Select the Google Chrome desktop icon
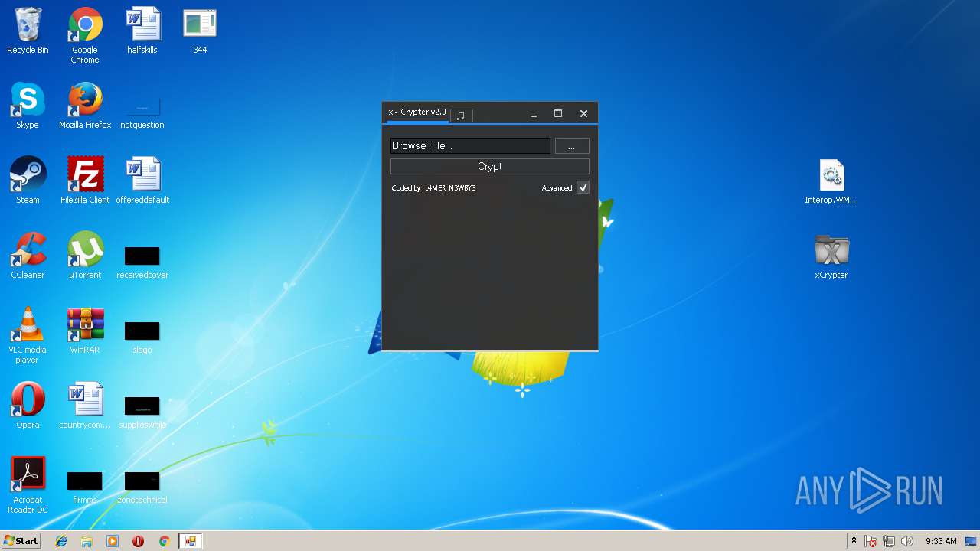 [x=85, y=36]
